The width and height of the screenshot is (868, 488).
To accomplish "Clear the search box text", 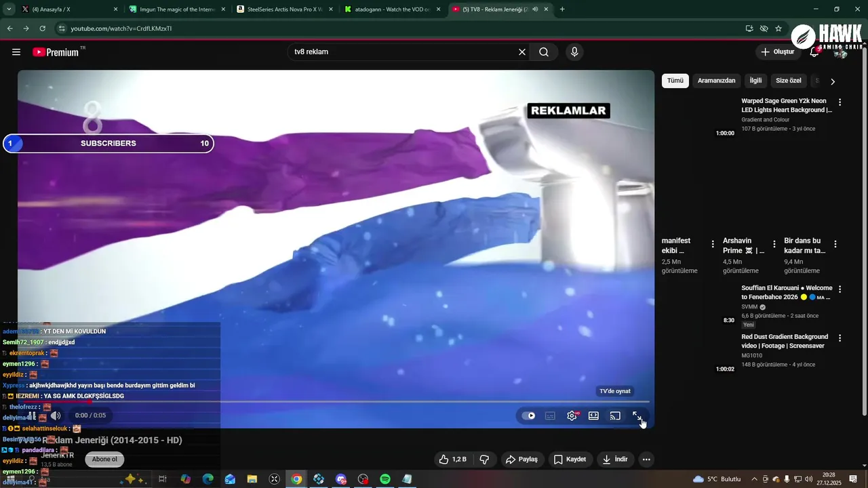I will (522, 52).
